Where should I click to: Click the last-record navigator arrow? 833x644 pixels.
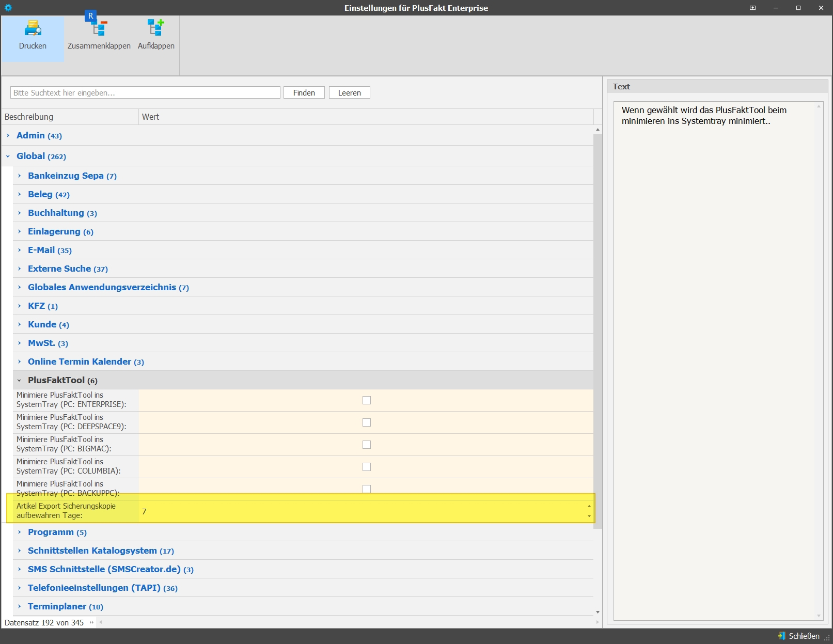point(91,622)
